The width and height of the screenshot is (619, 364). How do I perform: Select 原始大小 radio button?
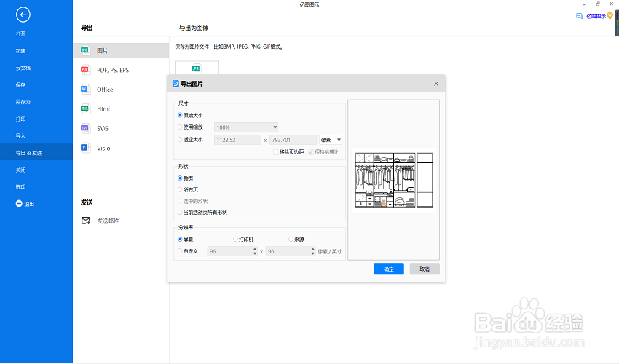[x=180, y=115]
